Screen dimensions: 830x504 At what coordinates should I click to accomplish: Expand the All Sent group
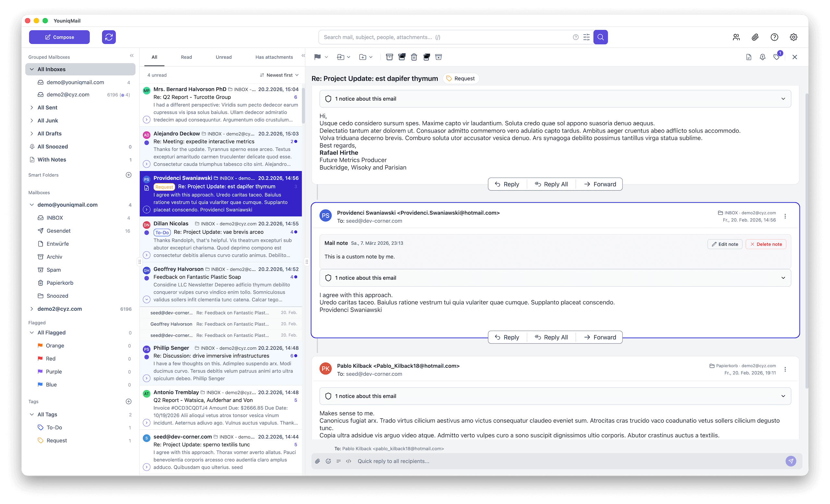[32, 107]
